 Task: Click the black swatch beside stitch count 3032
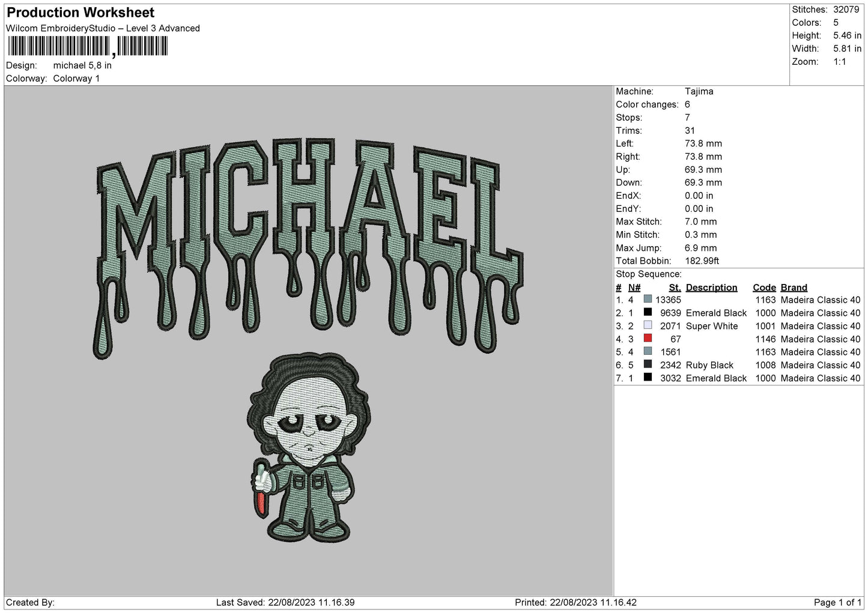pyautogui.click(x=648, y=378)
